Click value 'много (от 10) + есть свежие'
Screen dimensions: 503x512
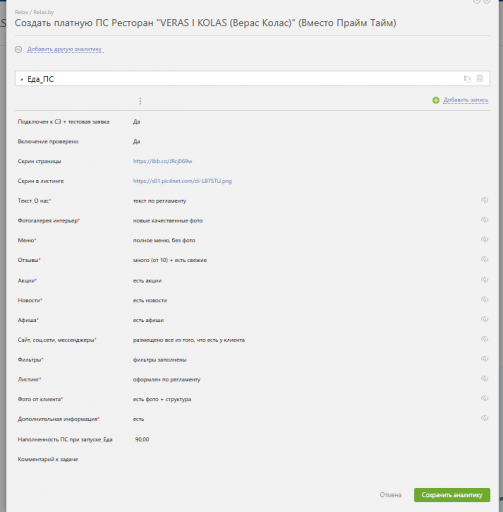(170, 260)
